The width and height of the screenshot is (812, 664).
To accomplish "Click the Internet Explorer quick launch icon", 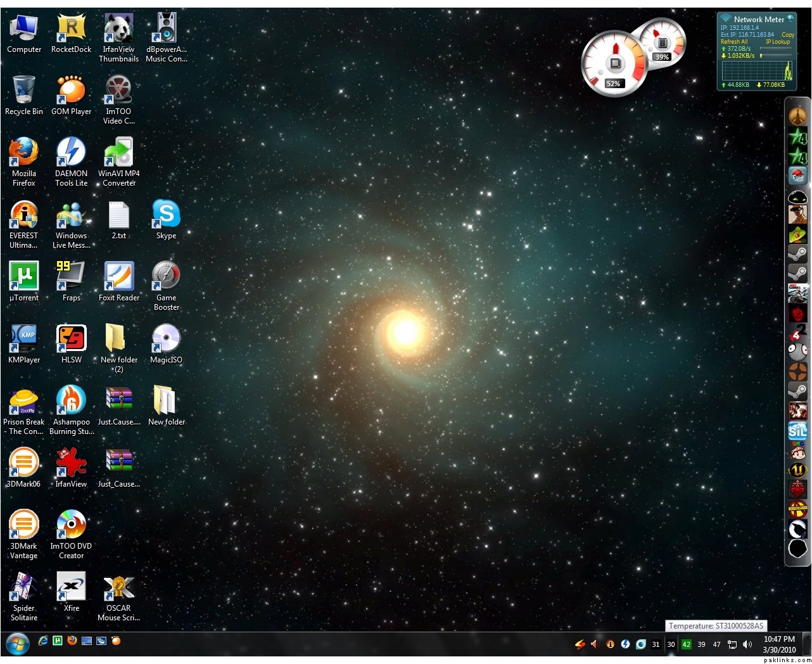I will click(x=43, y=641).
